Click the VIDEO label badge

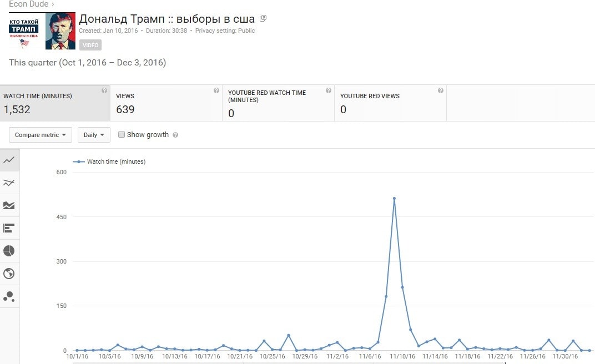pos(90,45)
